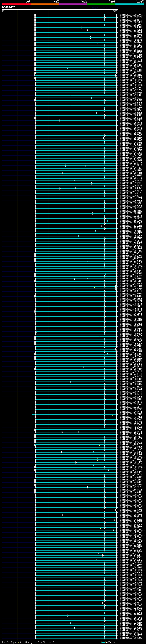The width and height of the screenshot is (146, 644).
Task: Open hit UniRef100_O82527
Action: point(131,67)
